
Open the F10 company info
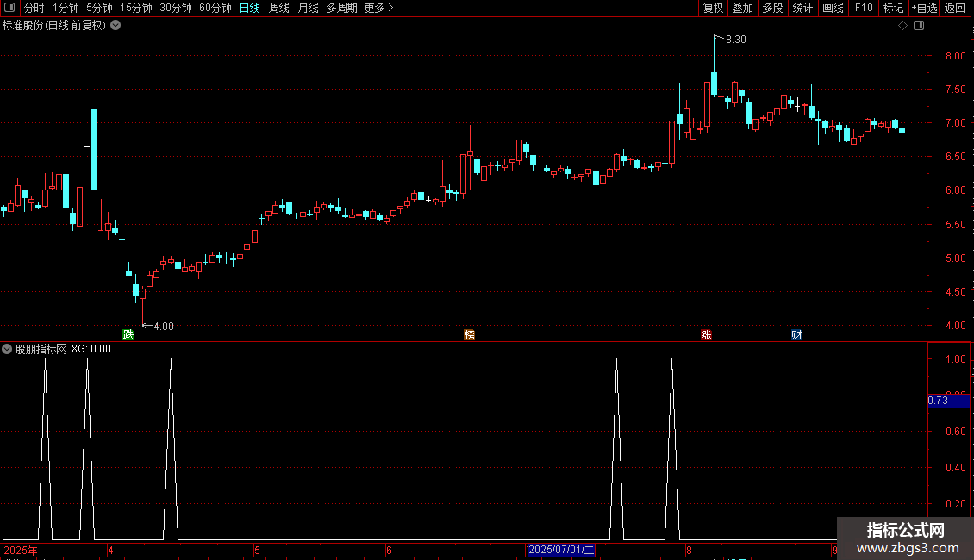pos(864,8)
